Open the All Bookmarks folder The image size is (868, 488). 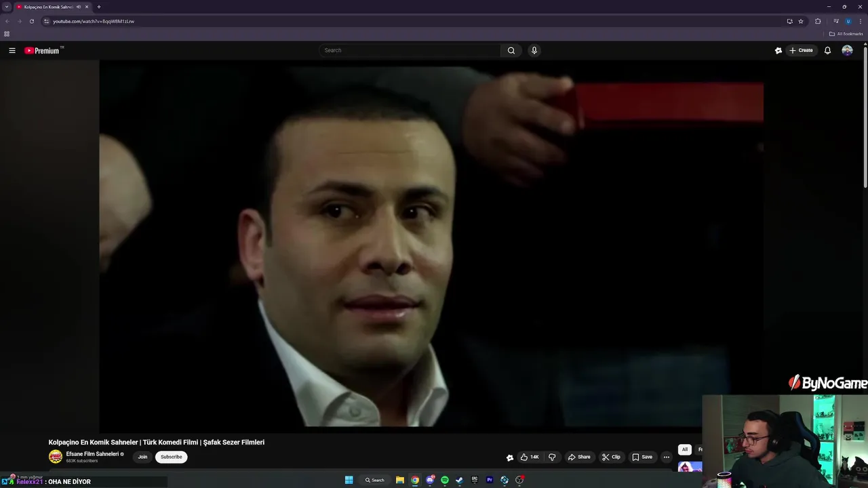(846, 34)
